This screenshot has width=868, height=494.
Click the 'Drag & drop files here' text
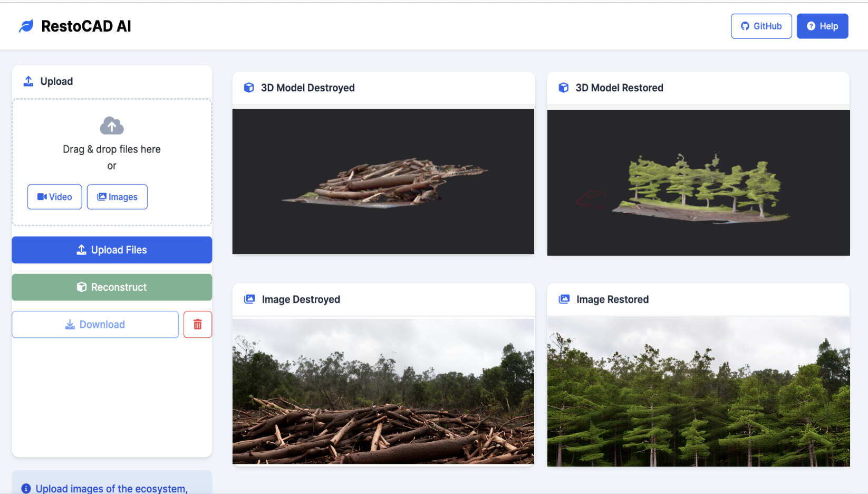[112, 149]
